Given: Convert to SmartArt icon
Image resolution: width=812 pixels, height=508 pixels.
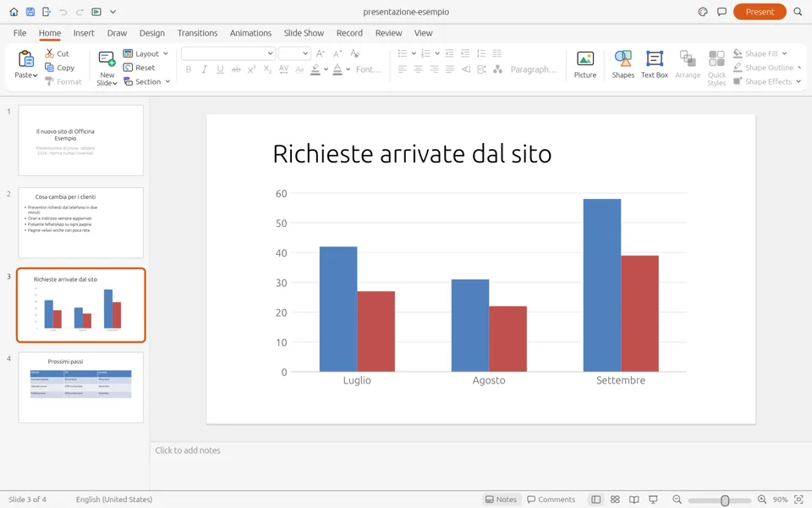Looking at the screenshot, I should click(x=497, y=69).
